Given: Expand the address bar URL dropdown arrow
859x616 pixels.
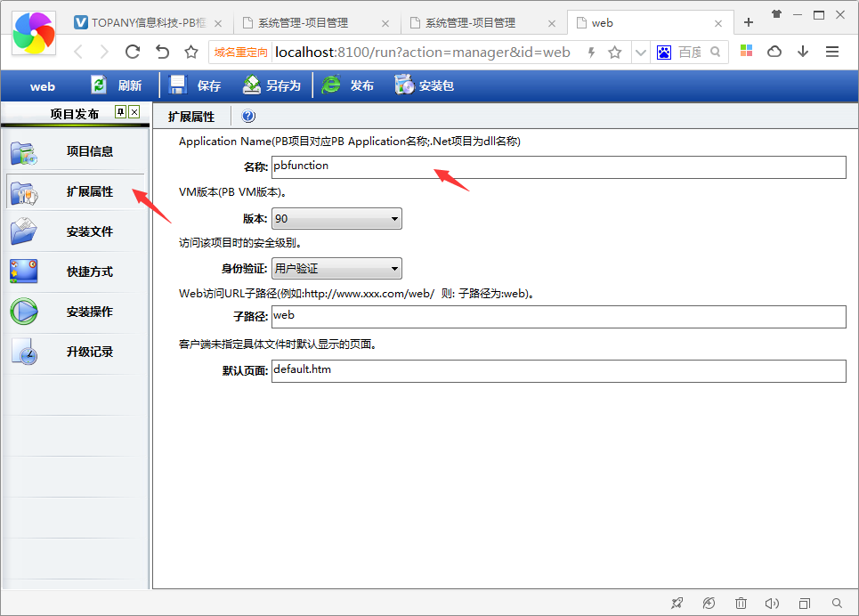Looking at the screenshot, I should 640,53.
